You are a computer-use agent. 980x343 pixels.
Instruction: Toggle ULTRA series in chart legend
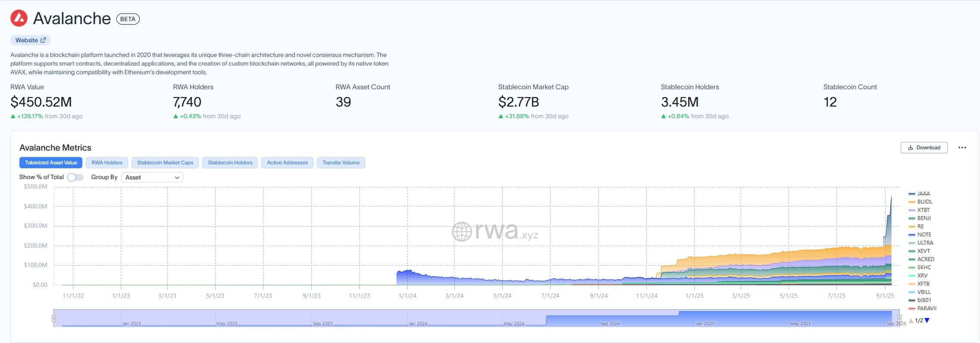pos(921,243)
